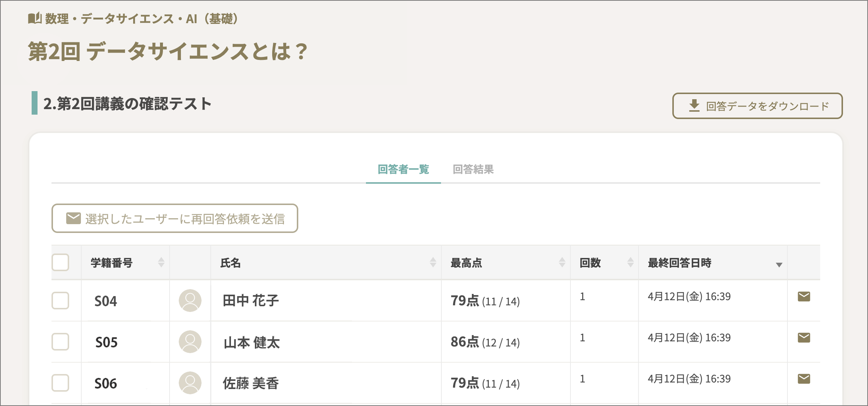Check the box for student S06
The height and width of the screenshot is (406, 868).
pyautogui.click(x=60, y=383)
